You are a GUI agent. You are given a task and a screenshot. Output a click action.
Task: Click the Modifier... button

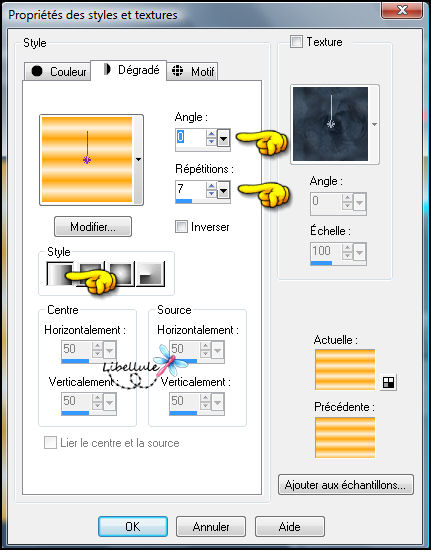coord(93,227)
